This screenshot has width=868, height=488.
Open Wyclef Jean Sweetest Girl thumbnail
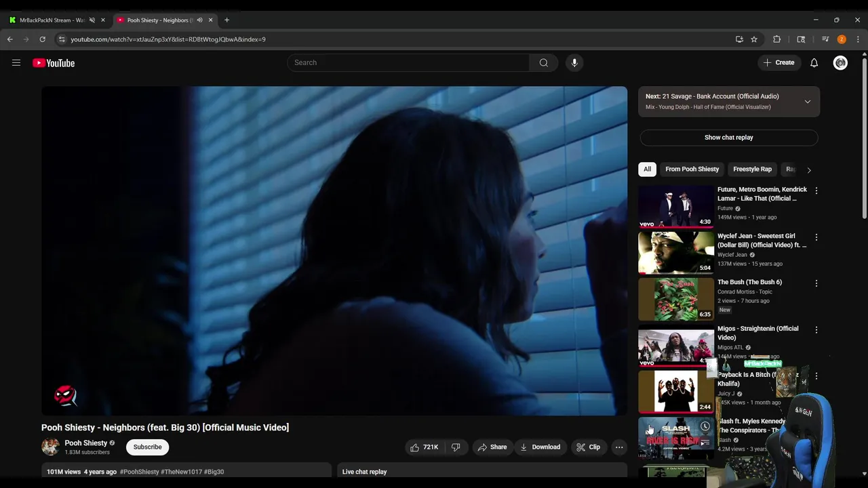point(676,253)
